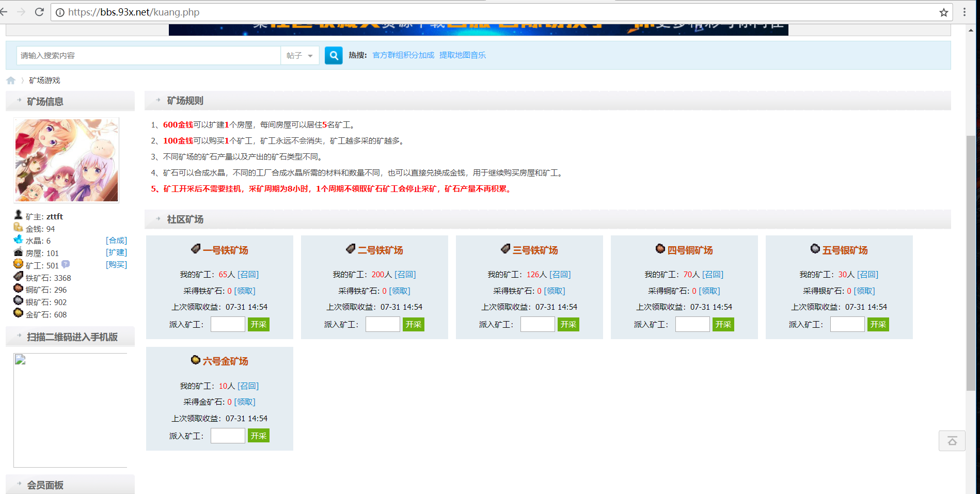Click the bookmark star in the address bar
The width and height of the screenshot is (980, 494).
pyautogui.click(x=943, y=12)
